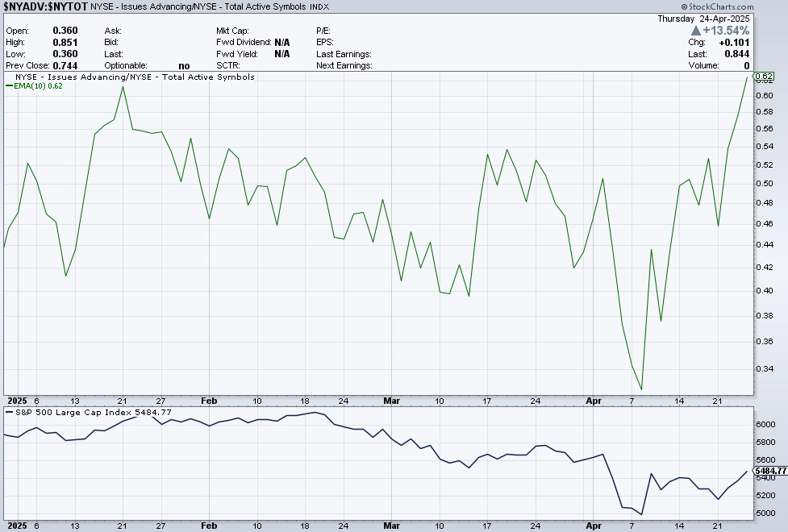The width and height of the screenshot is (788, 532).
Task: Click the green EMA(10) legend line marker
Action: (9, 86)
